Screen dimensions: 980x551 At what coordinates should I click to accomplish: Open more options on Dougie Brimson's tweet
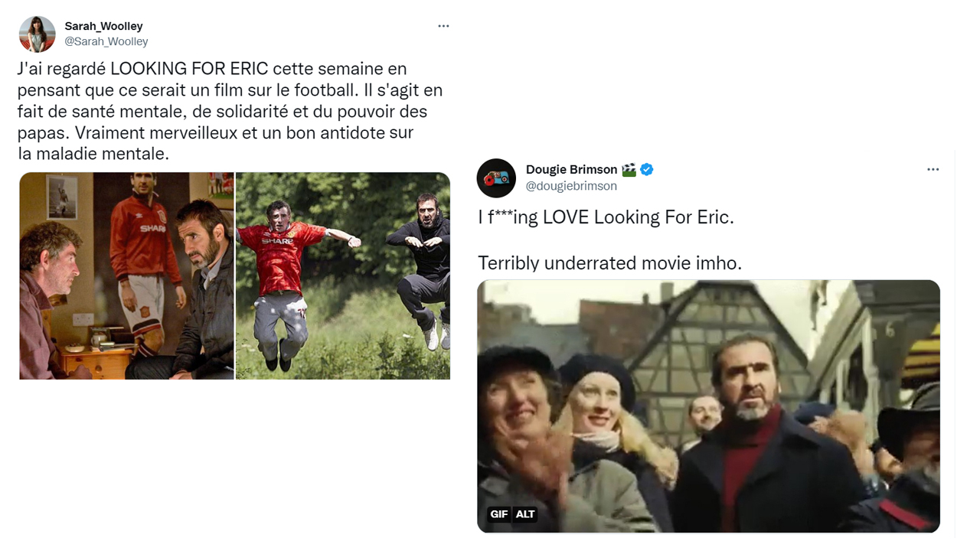tap(933, 170)
